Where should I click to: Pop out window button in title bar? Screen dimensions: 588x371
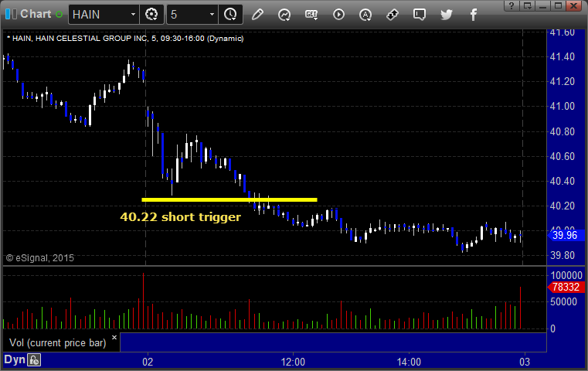coord(527,5)
